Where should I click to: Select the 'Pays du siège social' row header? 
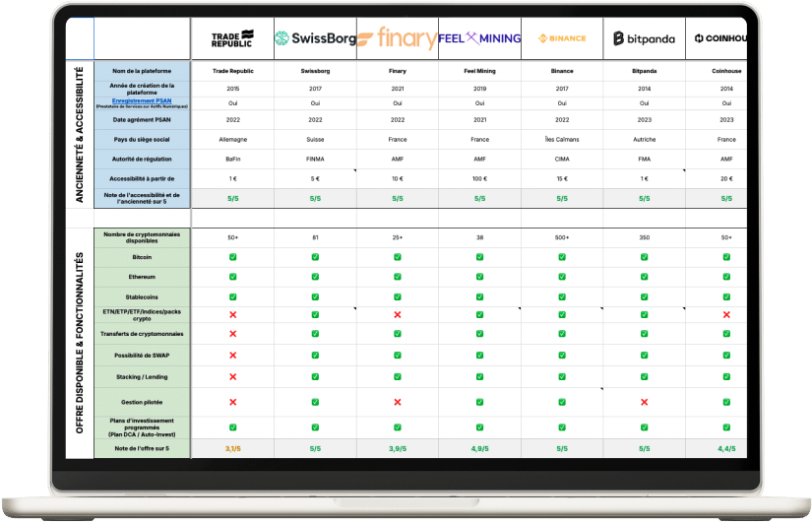coord(142,140)
